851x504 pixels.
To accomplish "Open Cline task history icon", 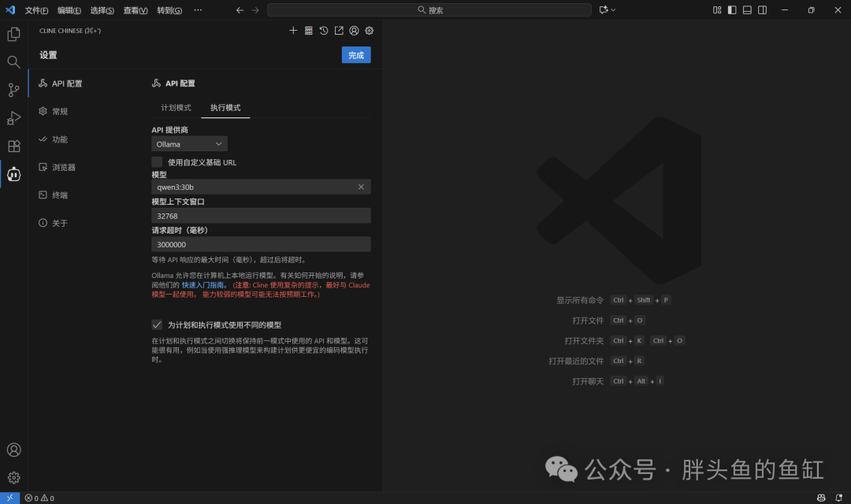I will click(324, 31).
